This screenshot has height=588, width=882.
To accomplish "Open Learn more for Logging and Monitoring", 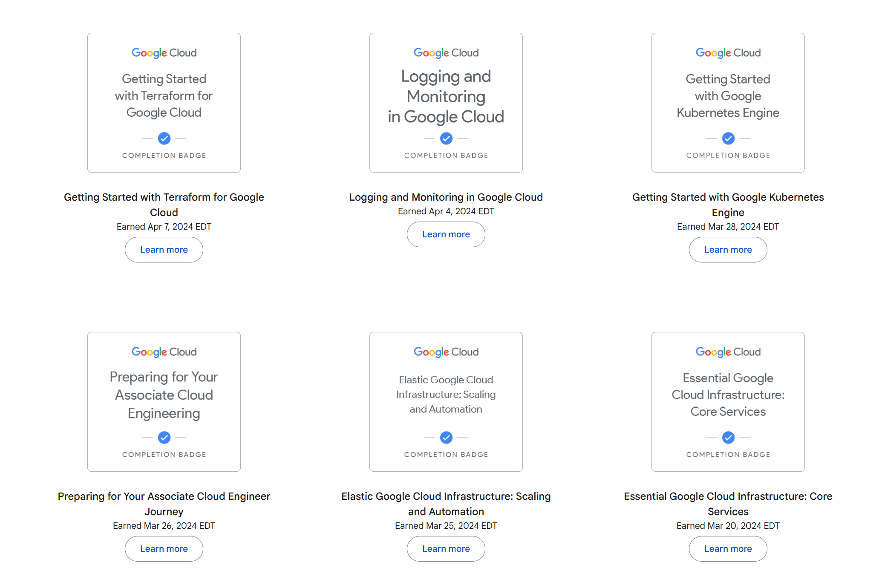I will [446, 234].
